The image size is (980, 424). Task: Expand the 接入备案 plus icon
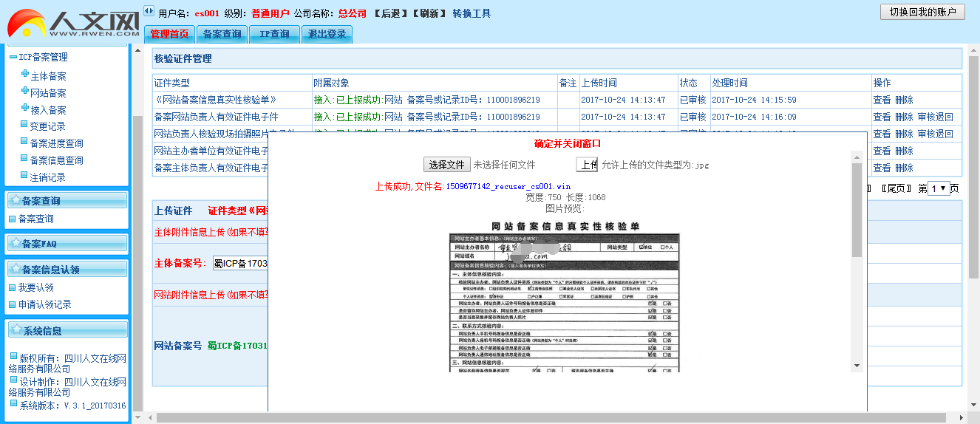(25, 109)
